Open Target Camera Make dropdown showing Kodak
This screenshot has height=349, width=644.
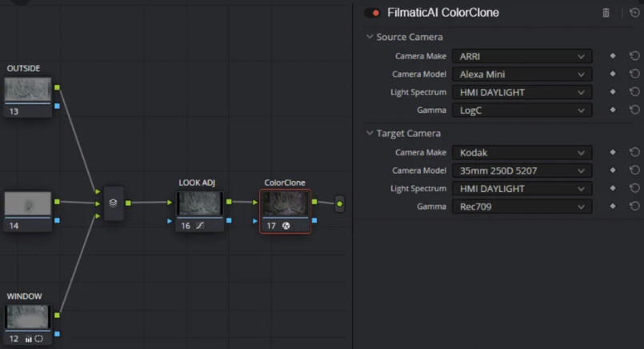coord(522,153)
